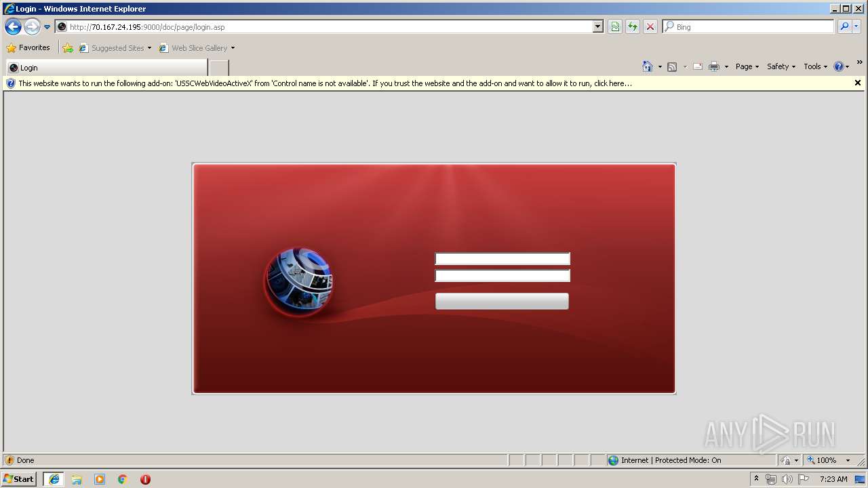Expand the printer options dropdown arrow
Viewport: 868px width, 488px height.
(726, 66)
